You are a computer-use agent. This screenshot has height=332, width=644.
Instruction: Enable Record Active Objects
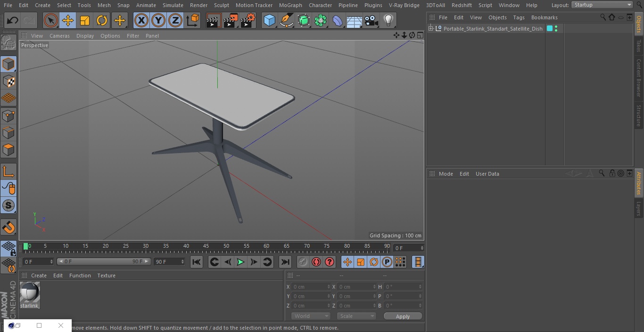pyautogui.click(x=303, y=262)
